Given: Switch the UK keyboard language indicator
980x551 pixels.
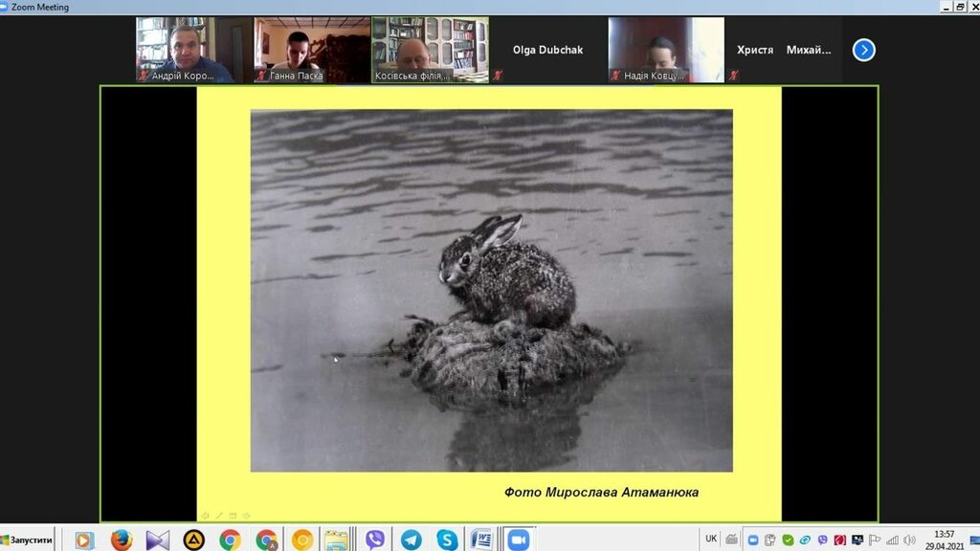Looking at the screenshot, I should [x=711, y=539].
